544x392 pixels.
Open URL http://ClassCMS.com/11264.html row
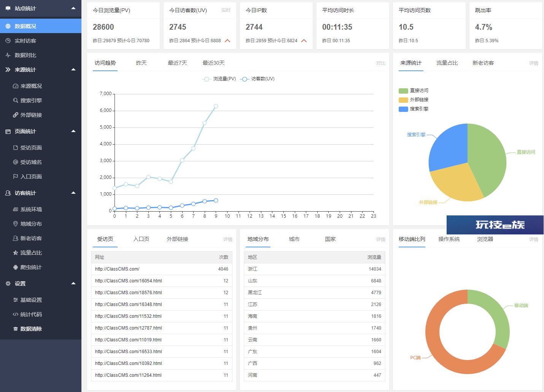point(162,375)
